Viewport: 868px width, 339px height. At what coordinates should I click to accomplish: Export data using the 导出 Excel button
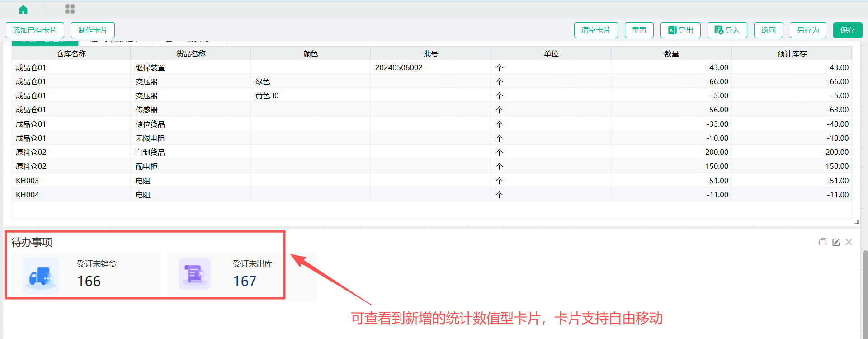pos(680,30)
